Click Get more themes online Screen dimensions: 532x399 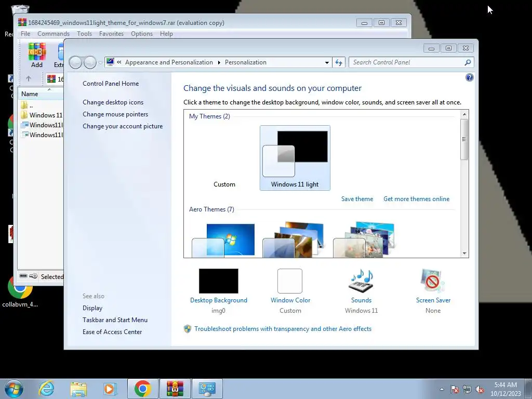(416, 199)
